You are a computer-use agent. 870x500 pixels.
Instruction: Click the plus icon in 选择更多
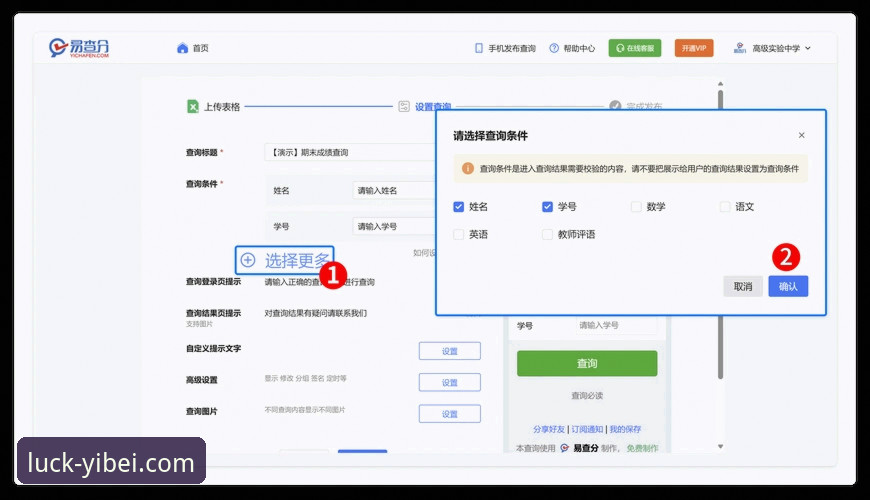(247, 260)
